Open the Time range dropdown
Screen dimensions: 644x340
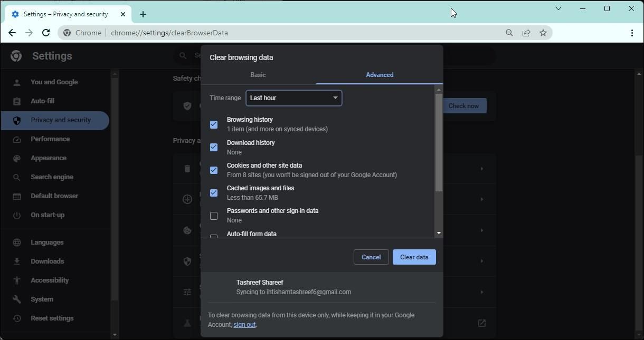[x=293, y=98]
